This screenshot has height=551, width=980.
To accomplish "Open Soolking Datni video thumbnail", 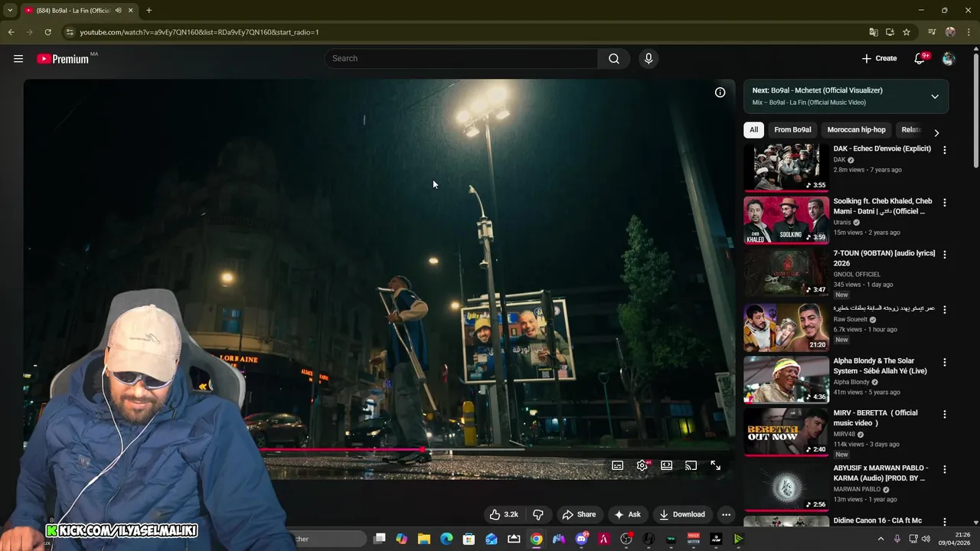I will 786,220.
